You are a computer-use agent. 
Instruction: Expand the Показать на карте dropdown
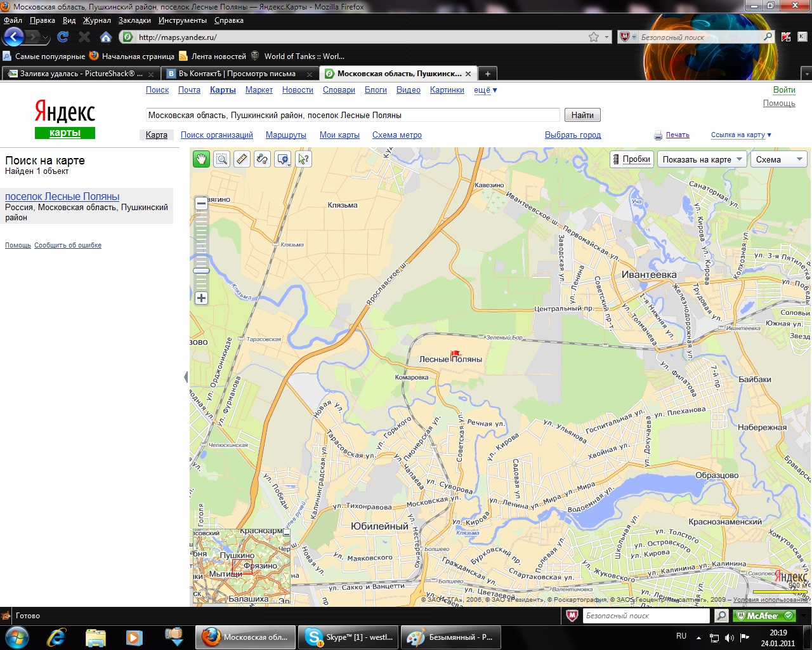coord(701,159)
